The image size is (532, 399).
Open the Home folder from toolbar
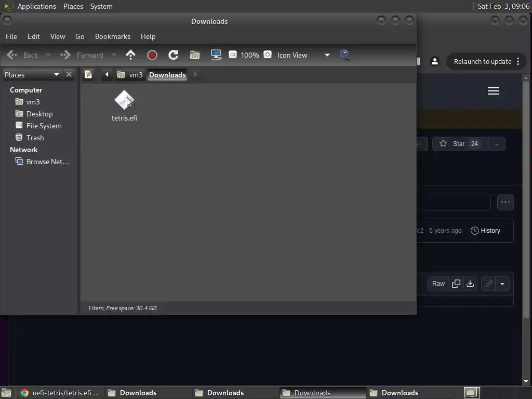[x=195, y=55]
